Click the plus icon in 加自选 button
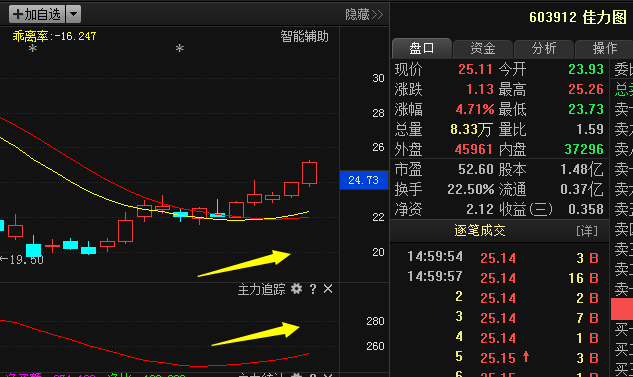 coord(18,15)
